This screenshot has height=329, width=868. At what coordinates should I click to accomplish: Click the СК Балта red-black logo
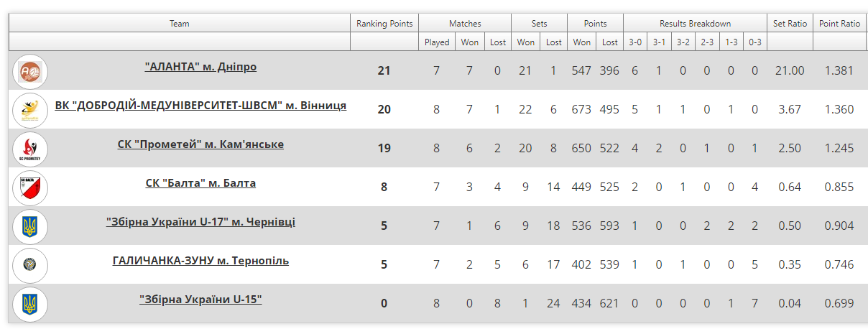click(30, 188)
